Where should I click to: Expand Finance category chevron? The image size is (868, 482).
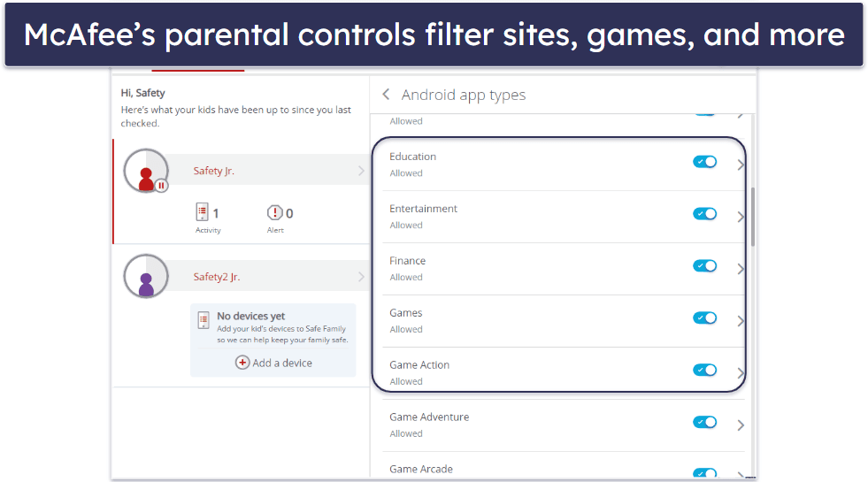point(740,269)
